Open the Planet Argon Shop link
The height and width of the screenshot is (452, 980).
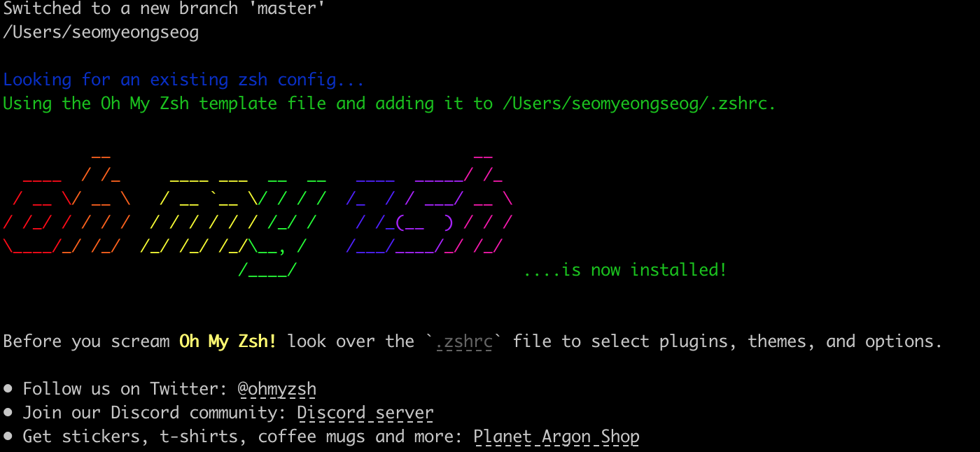click(556, 437)
